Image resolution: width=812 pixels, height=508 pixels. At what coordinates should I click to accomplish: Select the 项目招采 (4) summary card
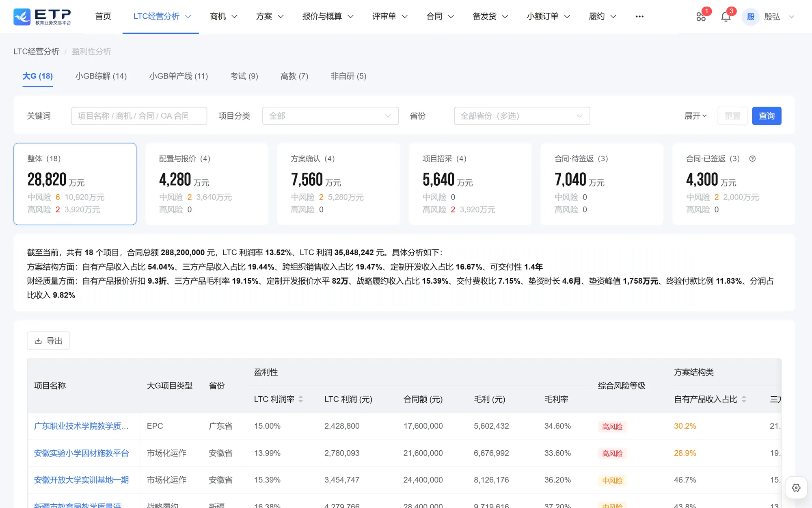tap(470, 184)
